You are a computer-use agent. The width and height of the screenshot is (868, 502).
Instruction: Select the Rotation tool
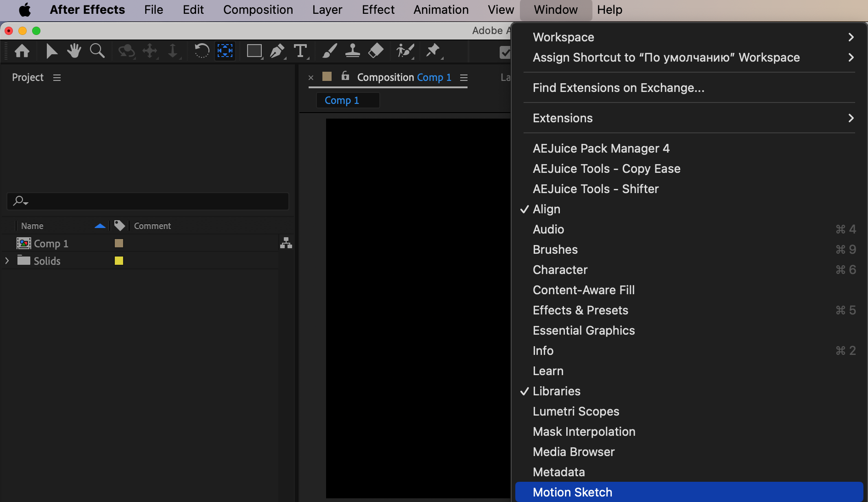click(x=202, y=51)
